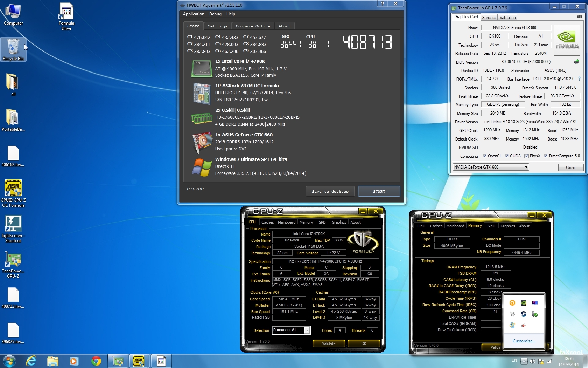Toggle the DirectCompute 5.0 checkbox
The image size is (588, 368).
[546, 156]
